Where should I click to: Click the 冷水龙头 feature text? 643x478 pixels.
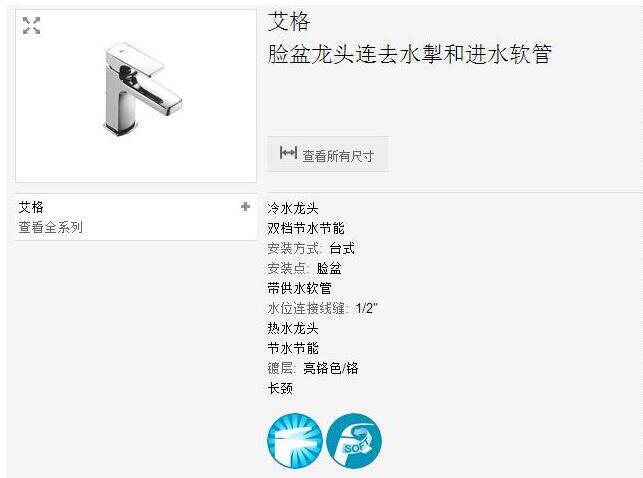tap(293, 208)
